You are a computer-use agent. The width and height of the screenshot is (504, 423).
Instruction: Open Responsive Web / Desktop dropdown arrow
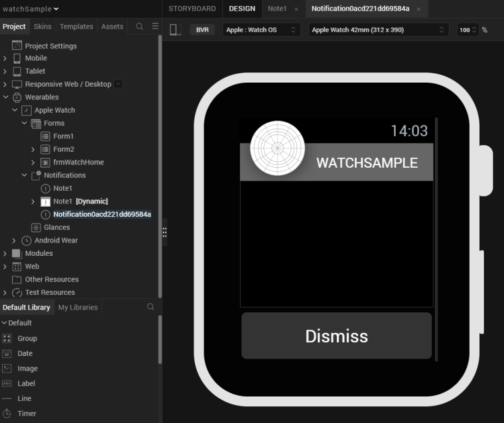[118, 84]
